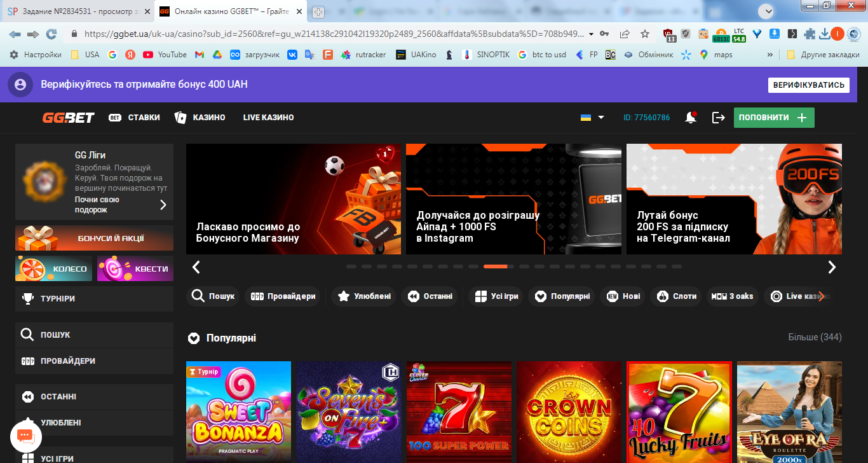Open the site language flag dropdown
Image resolution: width=868 pixels, height=463 pixels.
point(592,118)
